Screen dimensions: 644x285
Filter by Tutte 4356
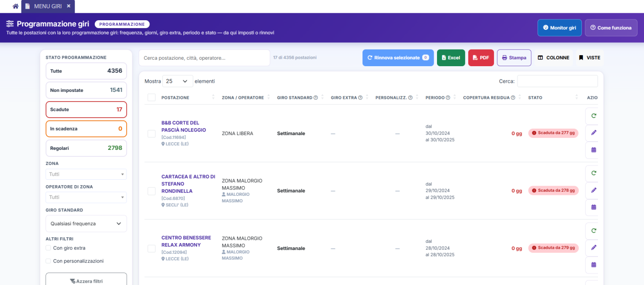pyautogui.click(x=86, y=71)
